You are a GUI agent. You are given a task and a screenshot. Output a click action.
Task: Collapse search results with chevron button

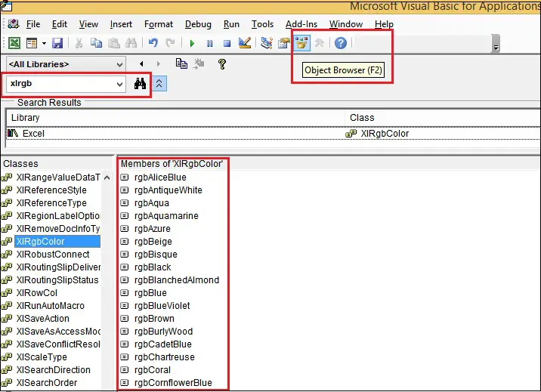[x=159, y=84]
